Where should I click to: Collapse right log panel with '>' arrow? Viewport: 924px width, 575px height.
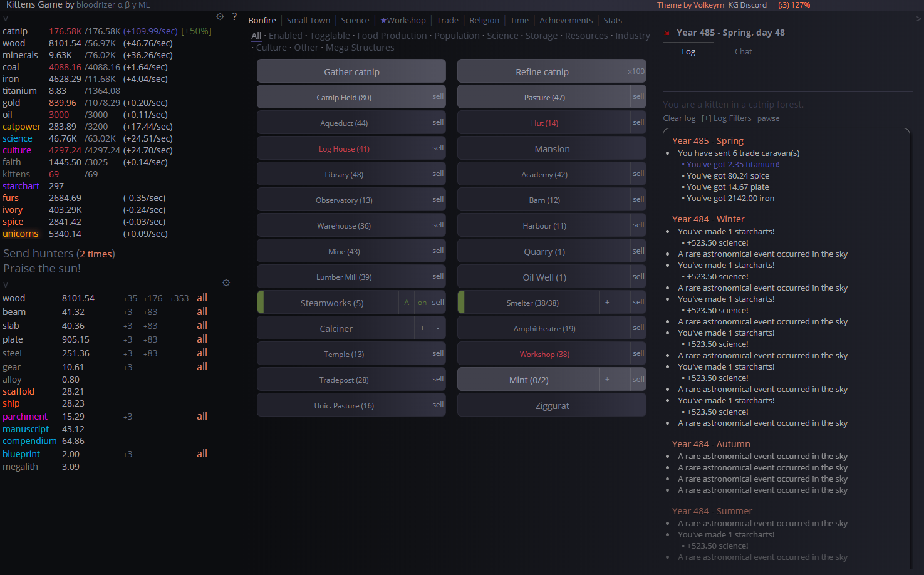pyautogui.click(x=918, y=19)
